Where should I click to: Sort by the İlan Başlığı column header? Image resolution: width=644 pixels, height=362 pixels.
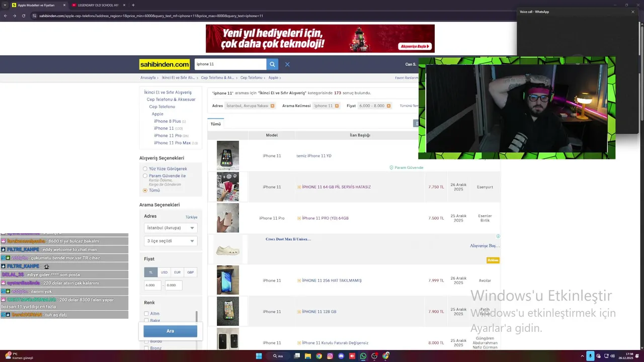pos(360,135)
